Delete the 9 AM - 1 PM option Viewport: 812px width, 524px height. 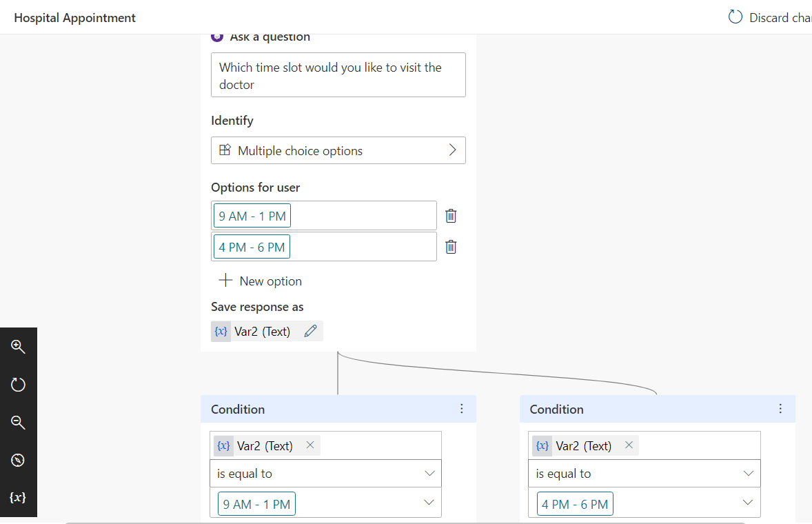[451, 216]
